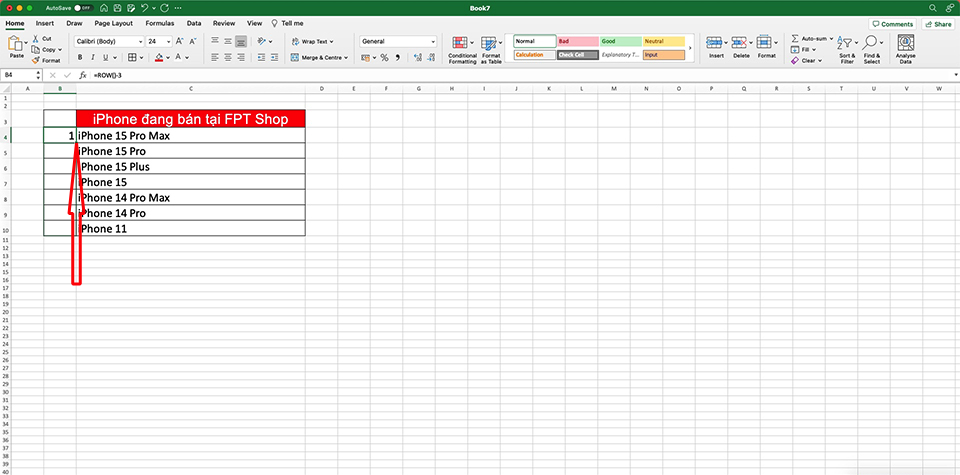Click the Decrease Decimal icon
The width and height of the screenshot is (960, 475).
432,58
